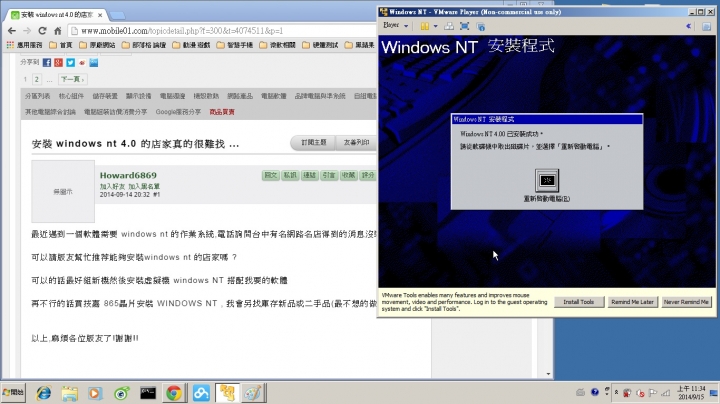Click the system tray clock 上午 11:34

[x=691, y=393]
